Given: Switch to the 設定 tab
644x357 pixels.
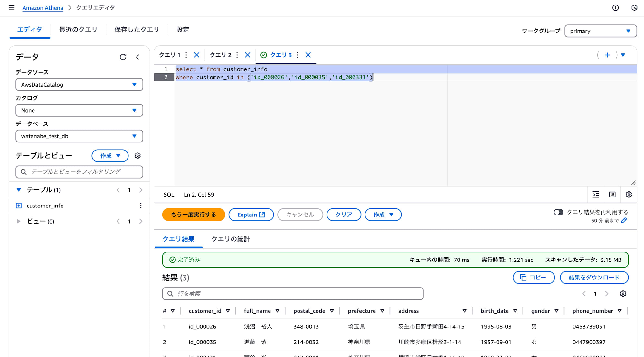Looking at the screenshot, I should tap(183, 30).
